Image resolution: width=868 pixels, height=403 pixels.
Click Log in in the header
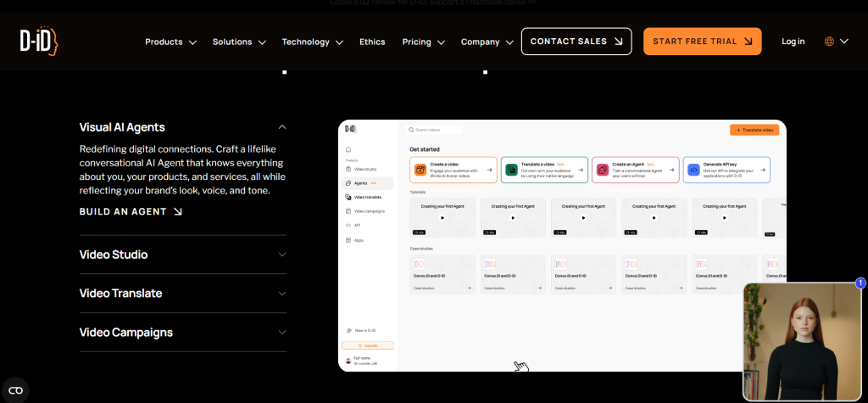pos(793,42)
